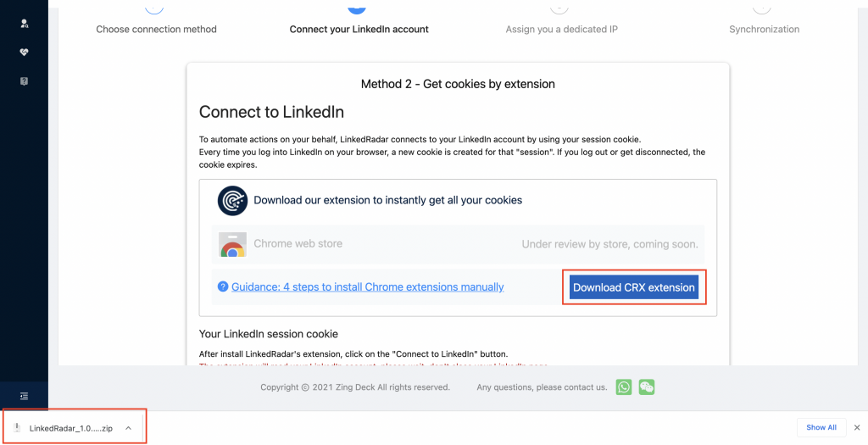The image size is (868, 445).
Task: Open the help question mark sidebar icon
Action: 25,81
